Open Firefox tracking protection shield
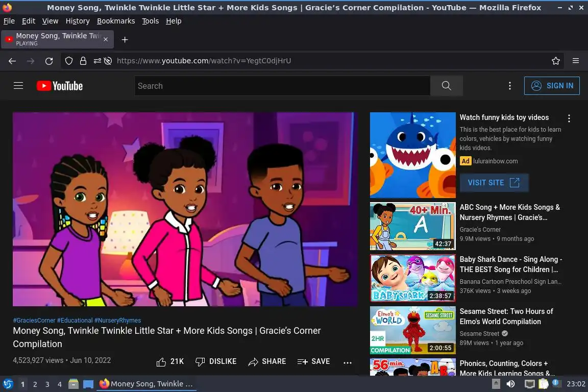 (69, 61)
